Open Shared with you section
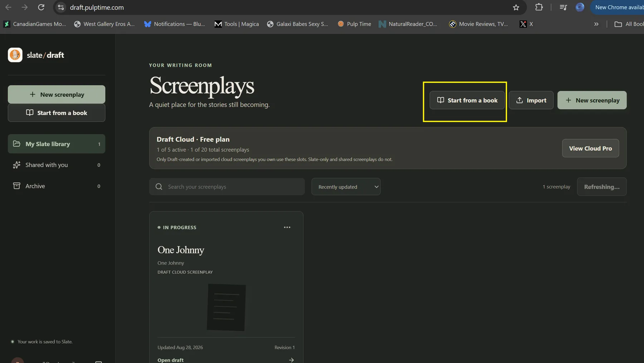The width and height of the screenshot is (644, 363). coord(57,165)
